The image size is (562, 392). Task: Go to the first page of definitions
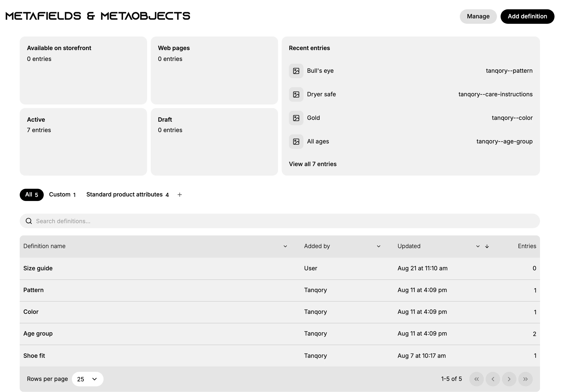476,379
